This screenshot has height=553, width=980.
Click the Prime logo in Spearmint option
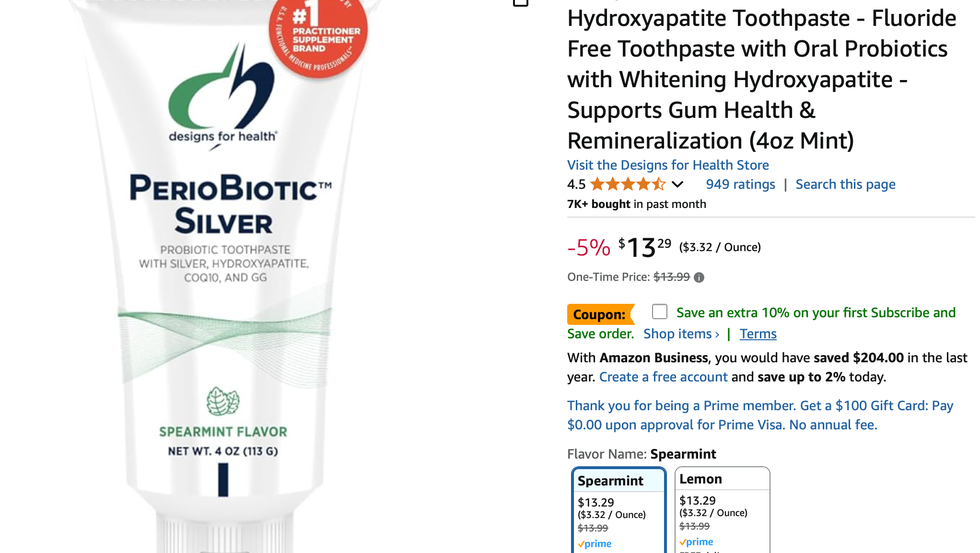[595, 544]
